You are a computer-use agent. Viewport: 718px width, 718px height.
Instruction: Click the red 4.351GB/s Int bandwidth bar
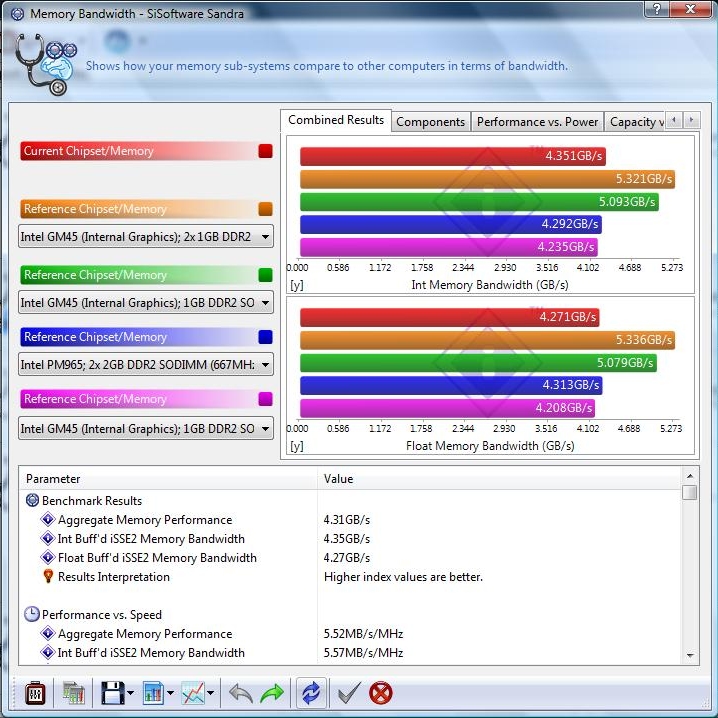click(453, 156)
